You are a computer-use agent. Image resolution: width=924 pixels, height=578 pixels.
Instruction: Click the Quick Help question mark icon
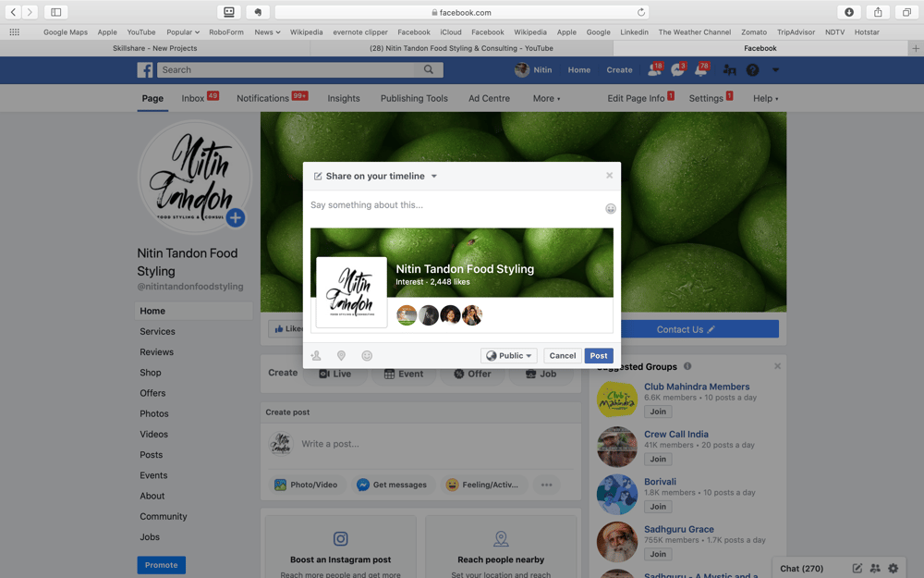[752, 70]
